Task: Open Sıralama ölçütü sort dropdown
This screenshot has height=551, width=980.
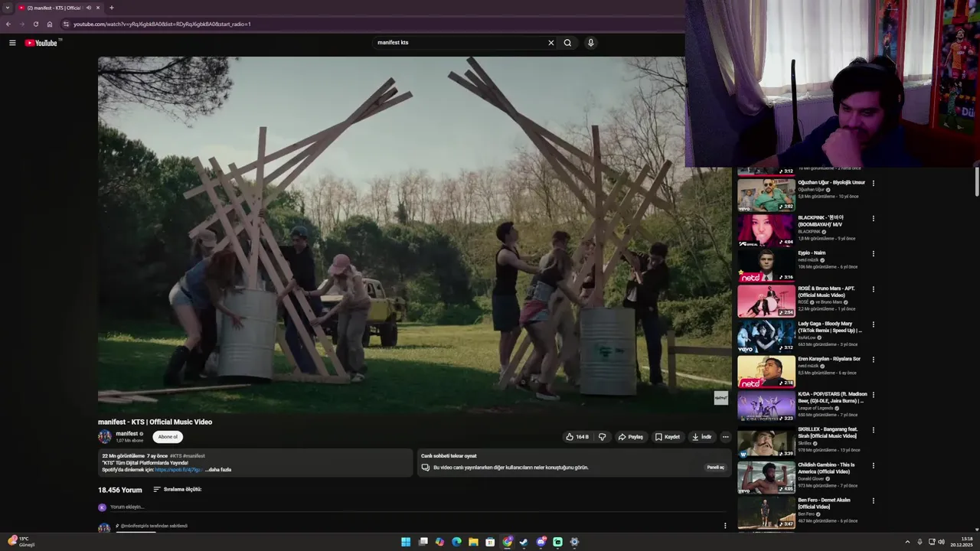Action: pyautogui.click(x=178, y=489)
